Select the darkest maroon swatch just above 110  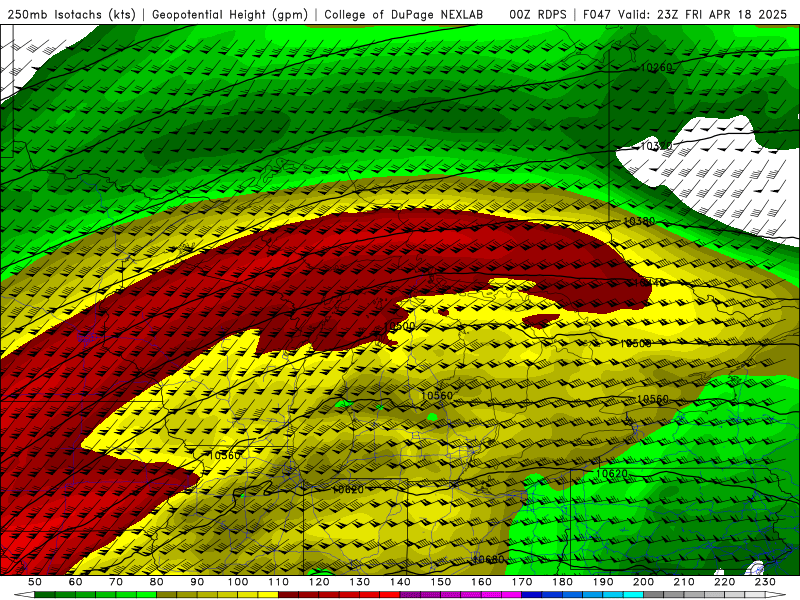pos(289,595)
